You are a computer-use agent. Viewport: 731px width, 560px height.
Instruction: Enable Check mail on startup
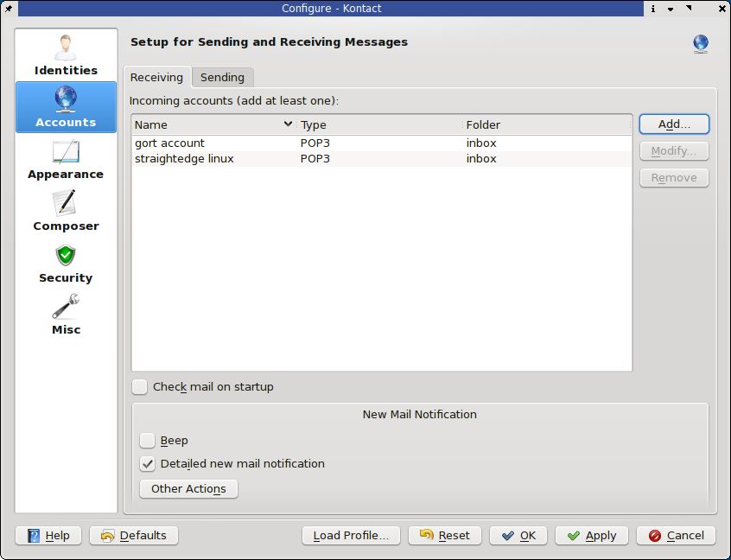click(x=140, y=387)
